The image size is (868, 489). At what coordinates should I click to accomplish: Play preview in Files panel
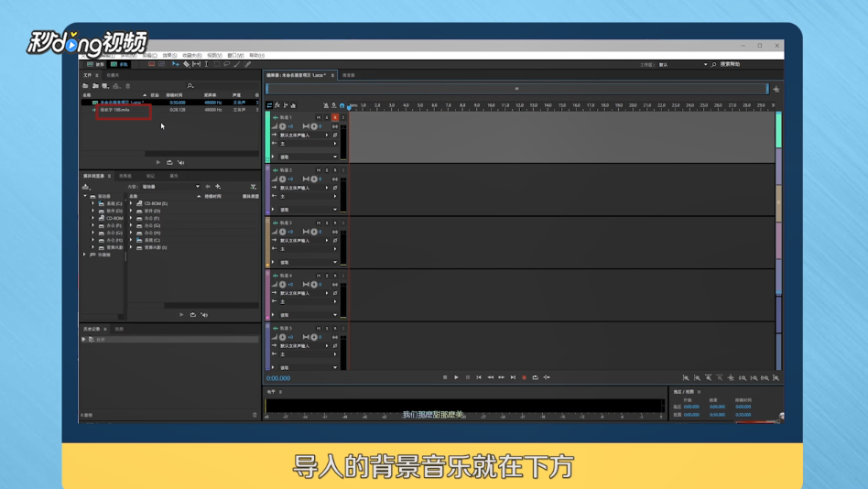(x=158, y=162)
